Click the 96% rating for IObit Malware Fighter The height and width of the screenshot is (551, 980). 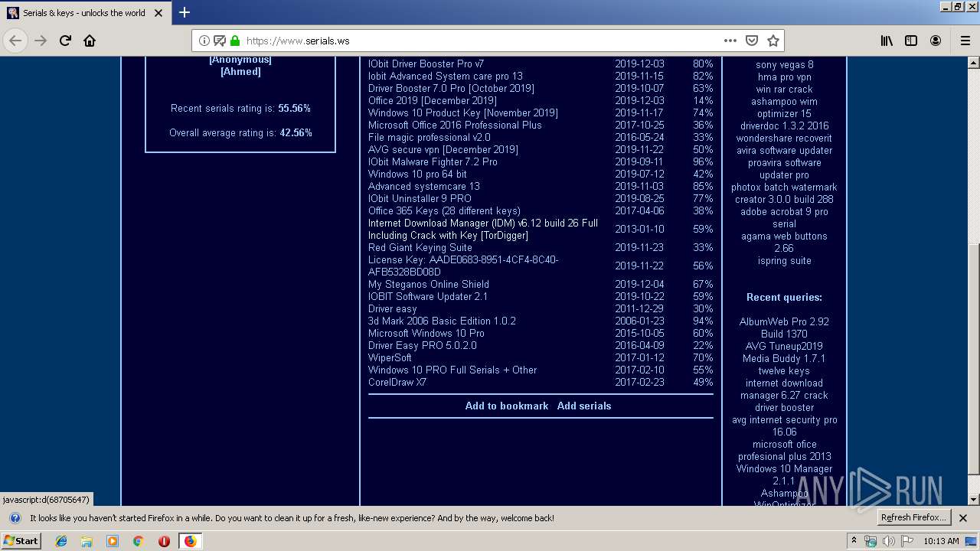pos(703,161)
